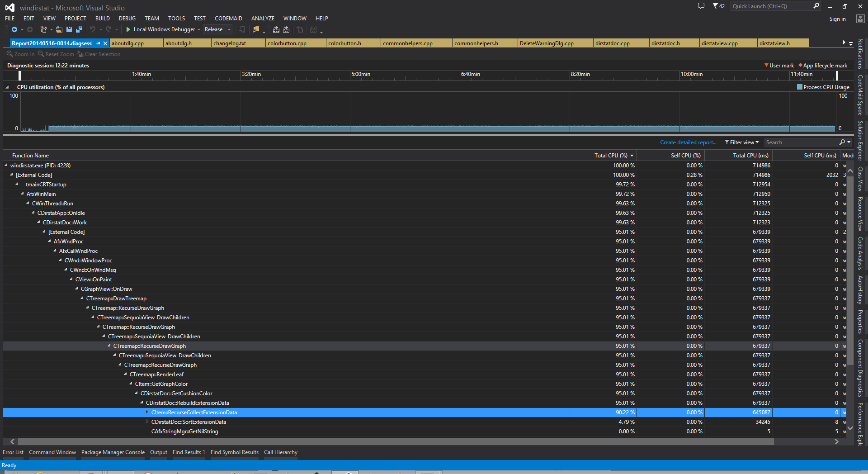Viewport: 868px width, 474px height.
Task: Navigate backward with the blue arrow icon
Action: (14, 29)
